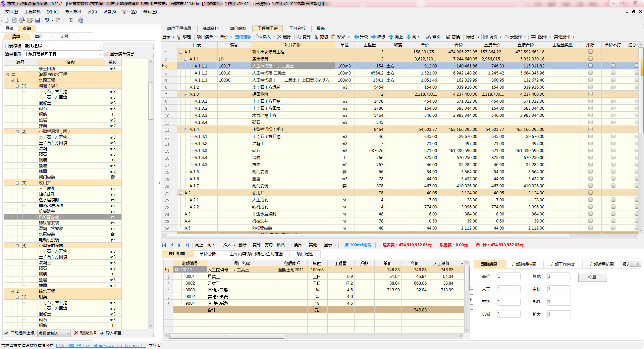
Task: Check 排除 box for row A.2 农用井
Action: click(x=590, y=193)
